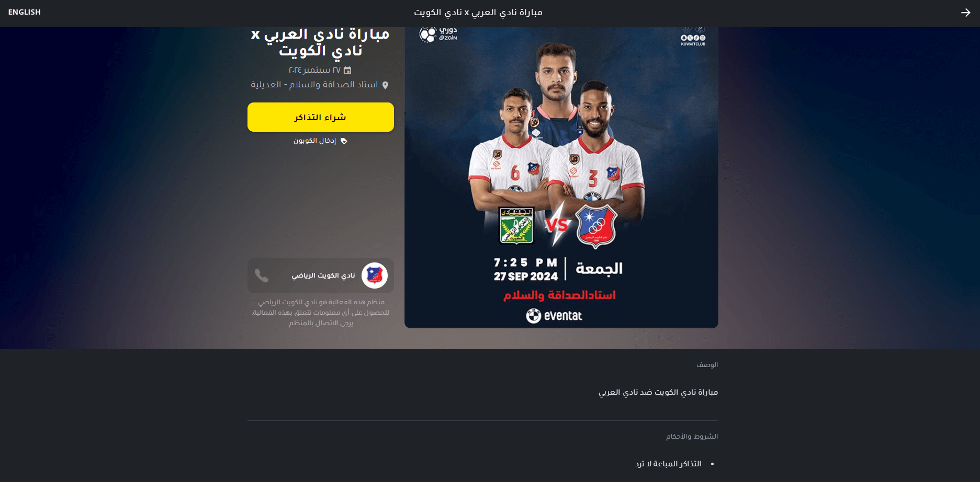Click the yellow شراء التذاكر button
Viewport: 980px width, 482px height.
pyautogui.click(x=321, y=117)
